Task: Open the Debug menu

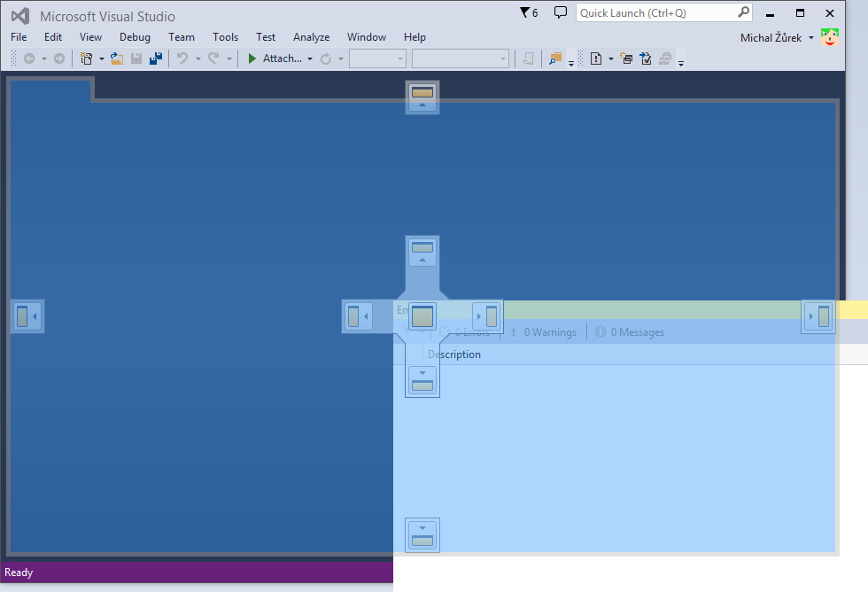Action: coord(135,37)
